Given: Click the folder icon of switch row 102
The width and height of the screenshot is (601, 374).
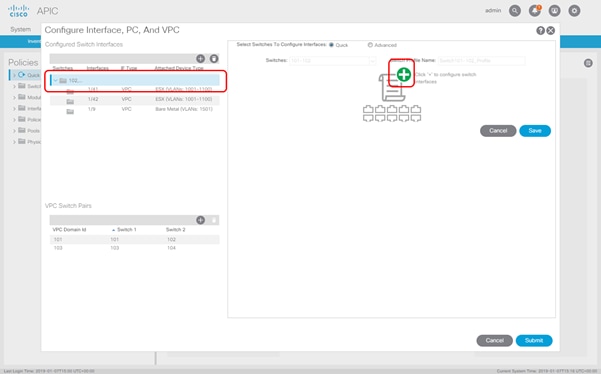Looking at the screenshot, I should point(63,80).
